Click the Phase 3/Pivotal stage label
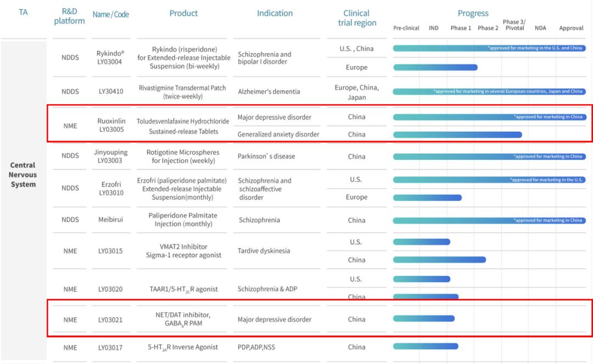The height and width of the screenshot is (364, 593). (x=514, y=25)
